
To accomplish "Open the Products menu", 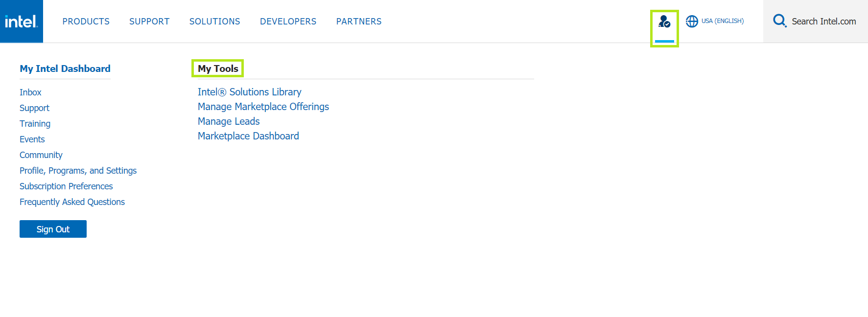I will coord(86,22).
